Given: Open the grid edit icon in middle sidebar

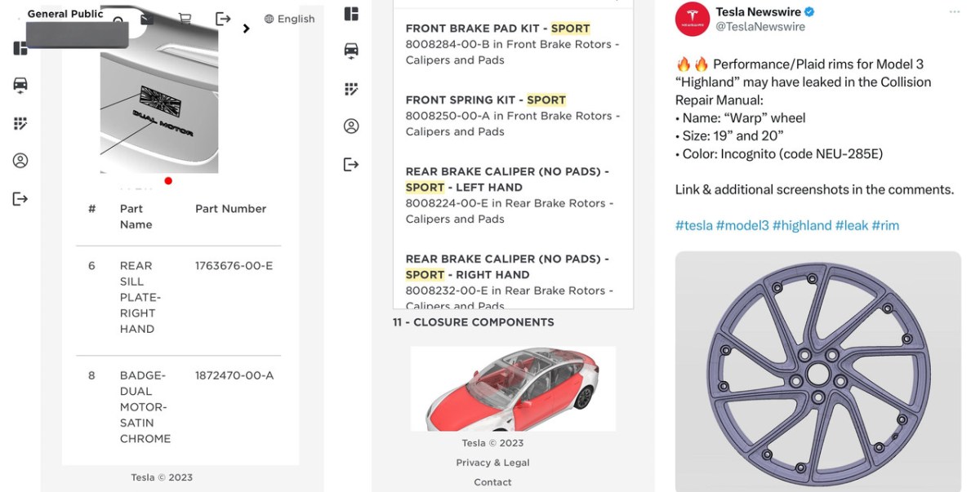Looking at the screenshot, I should point(351,89).
